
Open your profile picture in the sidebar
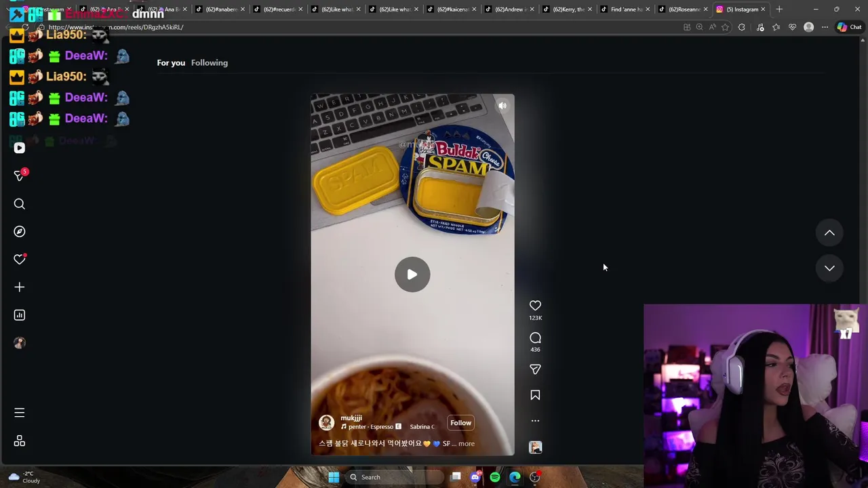(19, 343)
